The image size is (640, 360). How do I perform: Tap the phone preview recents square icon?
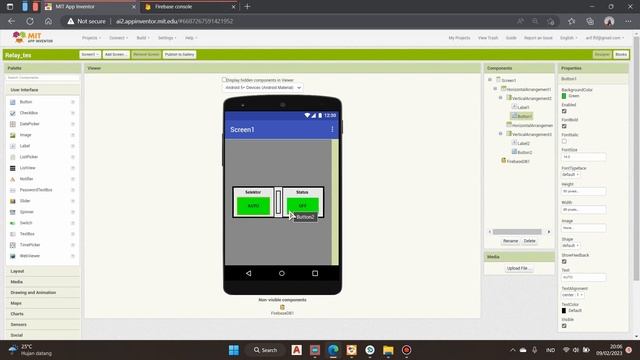point(315,273)
